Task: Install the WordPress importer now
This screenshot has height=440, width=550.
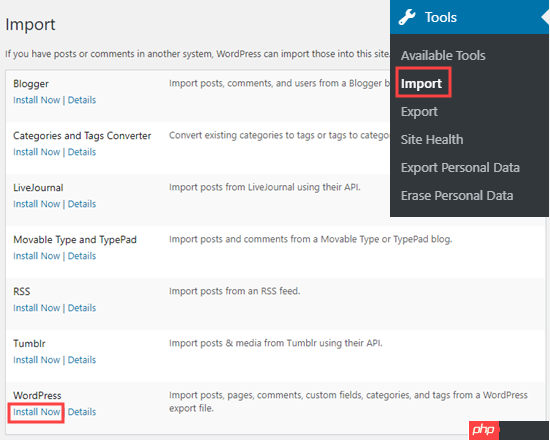Action: 36,412
